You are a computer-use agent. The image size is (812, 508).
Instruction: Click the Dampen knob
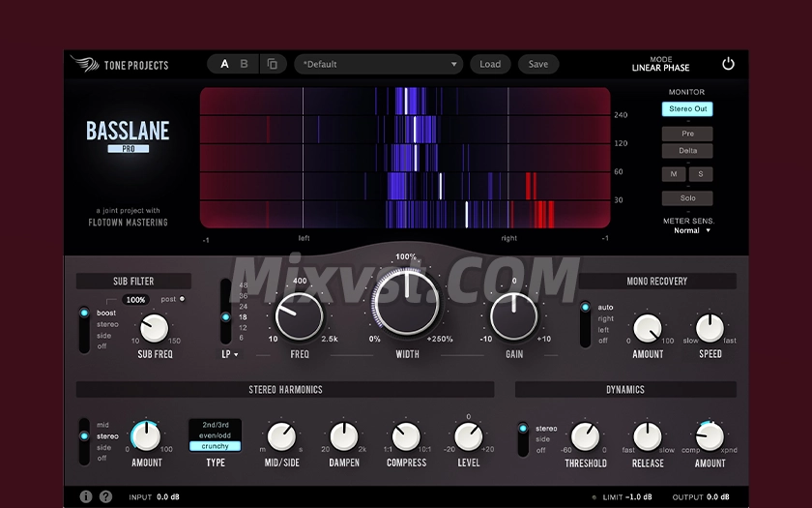pos(344,436)
